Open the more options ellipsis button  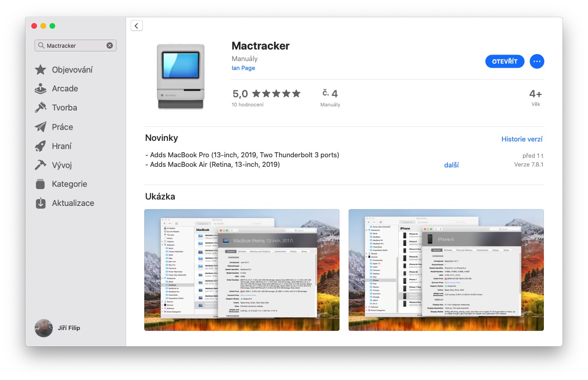(x=537, y=61)
